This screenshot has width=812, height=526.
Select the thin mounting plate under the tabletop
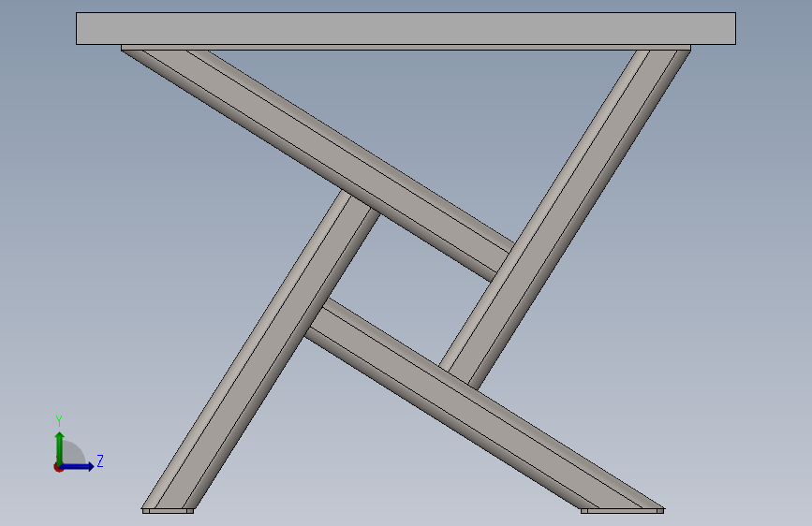406,47
